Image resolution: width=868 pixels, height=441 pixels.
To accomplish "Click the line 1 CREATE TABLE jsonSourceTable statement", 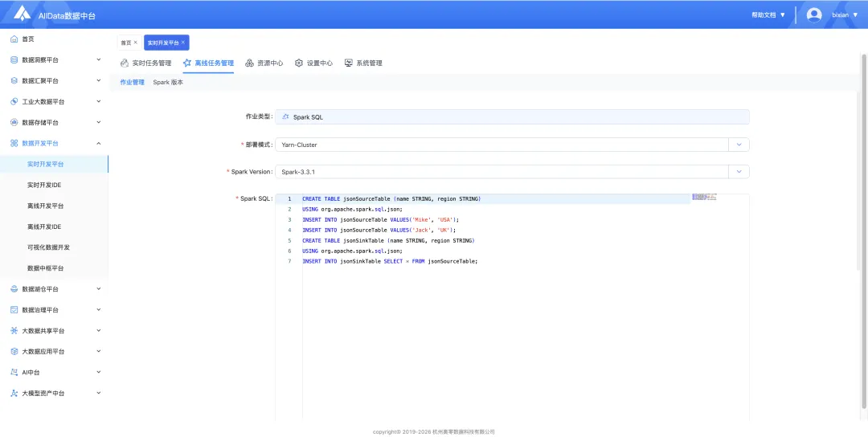I will [391, 198].
